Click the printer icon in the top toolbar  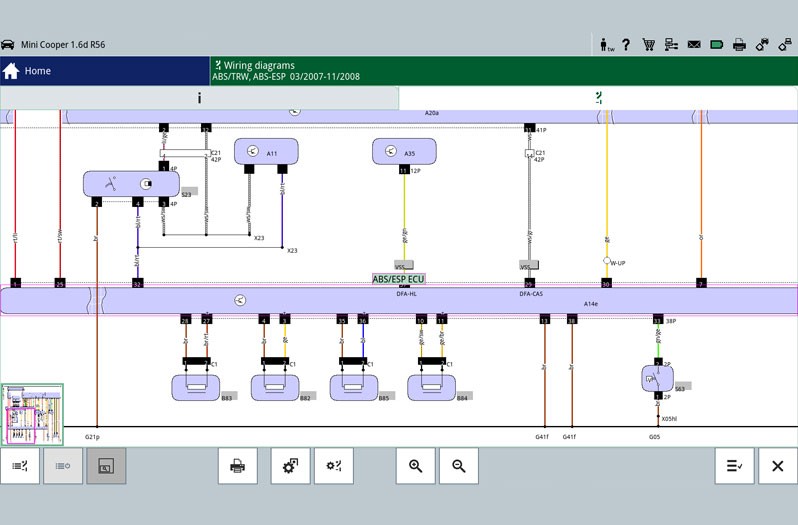[x=739, y=45]
